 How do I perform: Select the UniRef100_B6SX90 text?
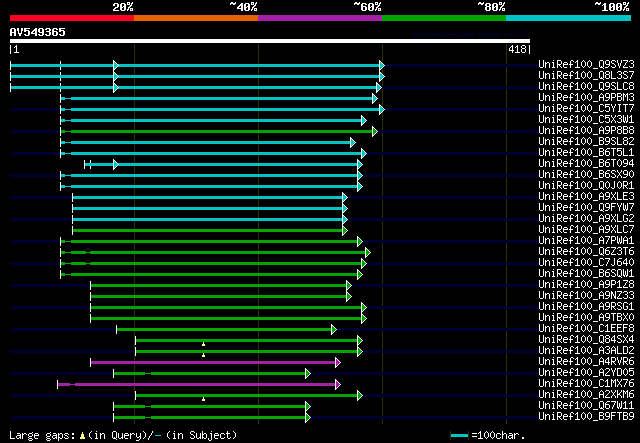[586, 175]
